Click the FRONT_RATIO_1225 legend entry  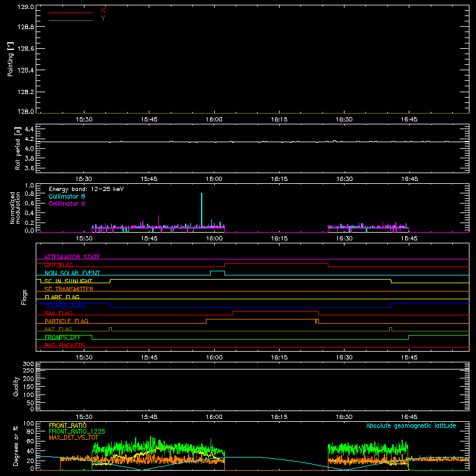(77, 431)
